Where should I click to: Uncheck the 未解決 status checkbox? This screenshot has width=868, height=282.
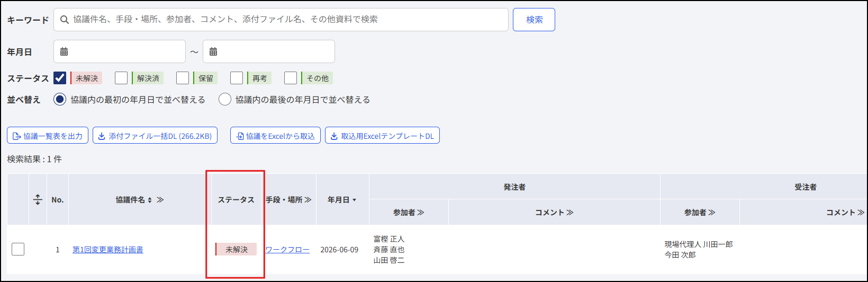tap(60, 78)
